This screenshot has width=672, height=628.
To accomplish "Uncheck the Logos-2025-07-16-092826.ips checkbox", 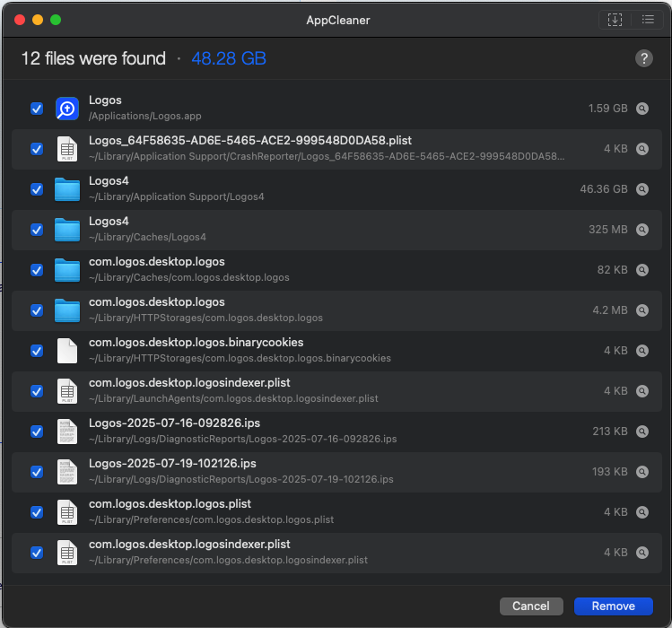I will click(37, 432).
